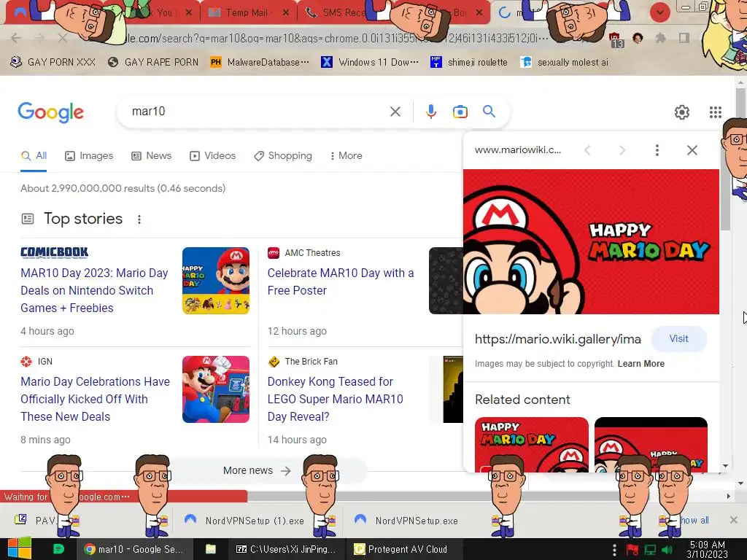Viewport: 747px width, 560px height.
Task: Click the mario.wiki.gallery image URL
Action: point(558,339)
